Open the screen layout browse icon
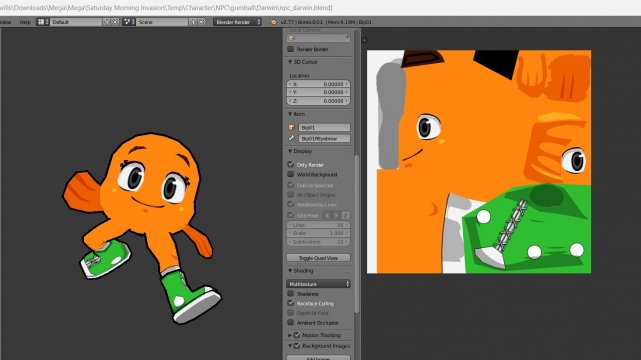This screenshot has height=360, width=641. pyautogui.click(x=43, y=22)
